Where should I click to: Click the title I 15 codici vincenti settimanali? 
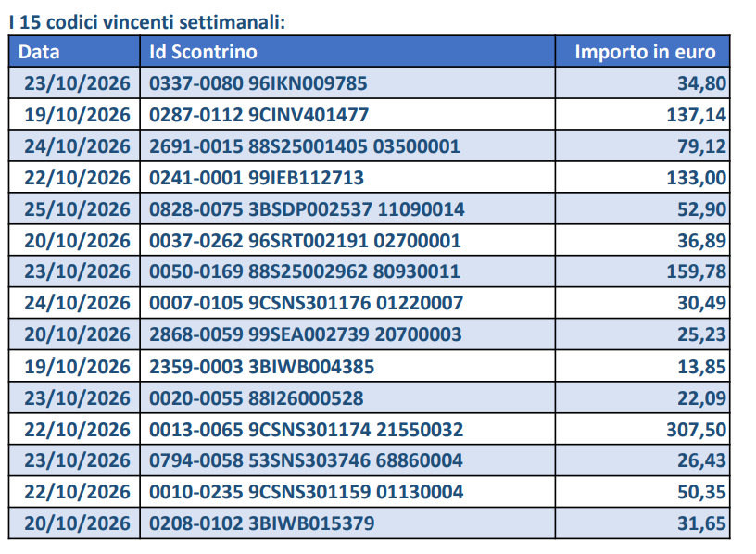click(x=147, y=22)
